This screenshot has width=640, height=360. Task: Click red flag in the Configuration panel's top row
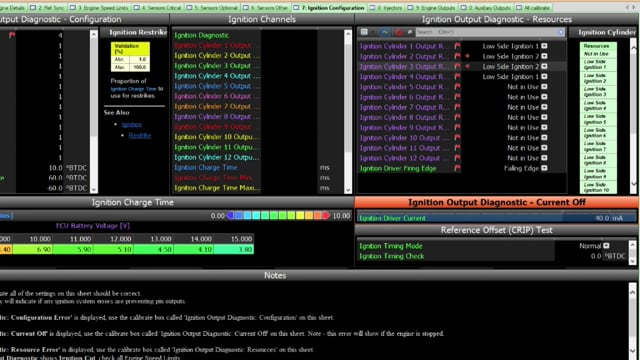pyautogui.click(x=12, y=35)
